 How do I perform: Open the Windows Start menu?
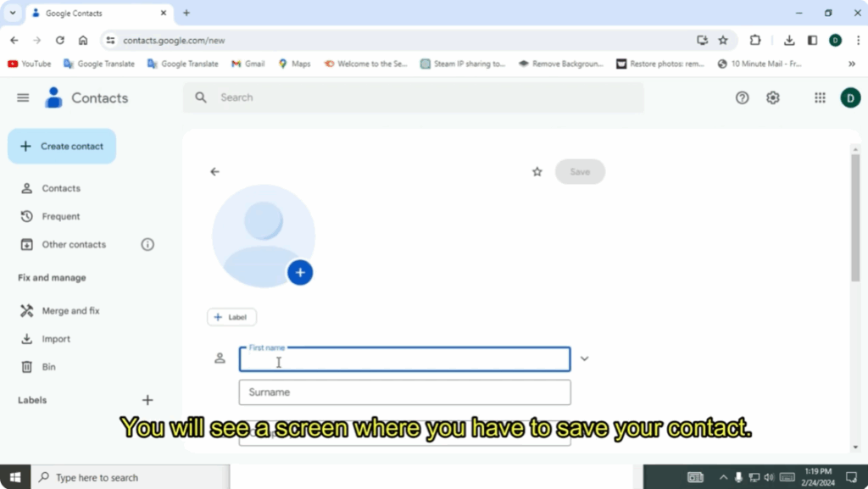point(14,477)
